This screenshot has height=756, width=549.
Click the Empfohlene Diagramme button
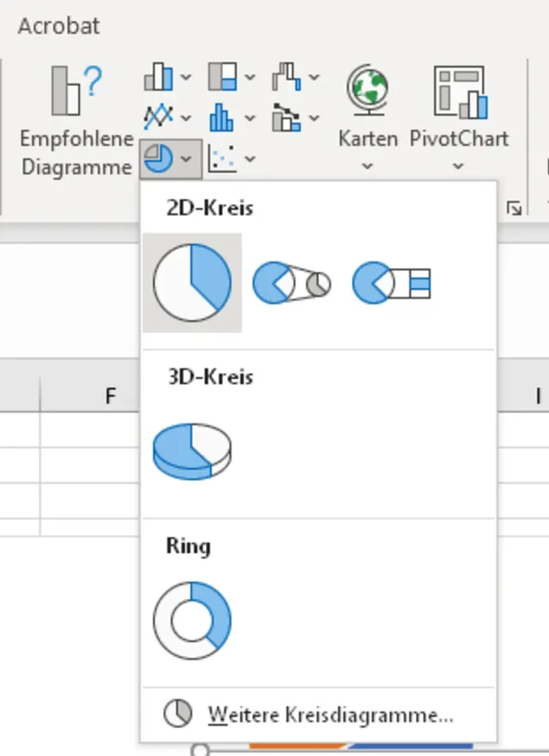[76, 120]
